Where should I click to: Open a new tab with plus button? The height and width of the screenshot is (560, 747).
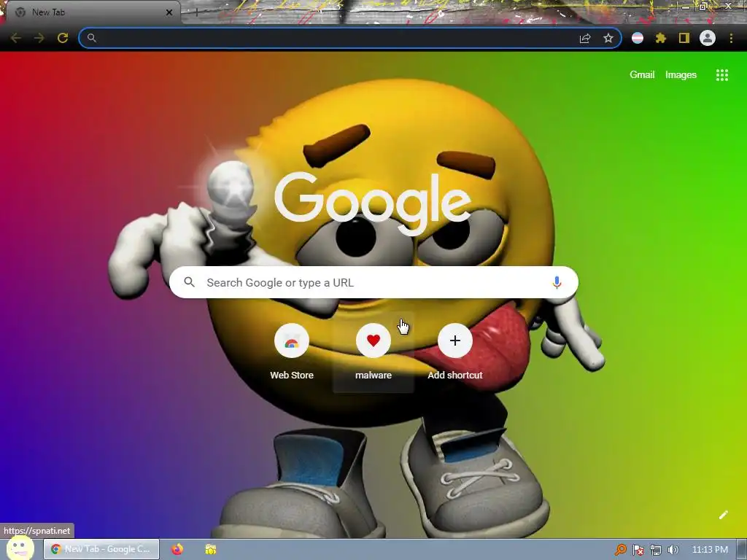tap(196, 12)
